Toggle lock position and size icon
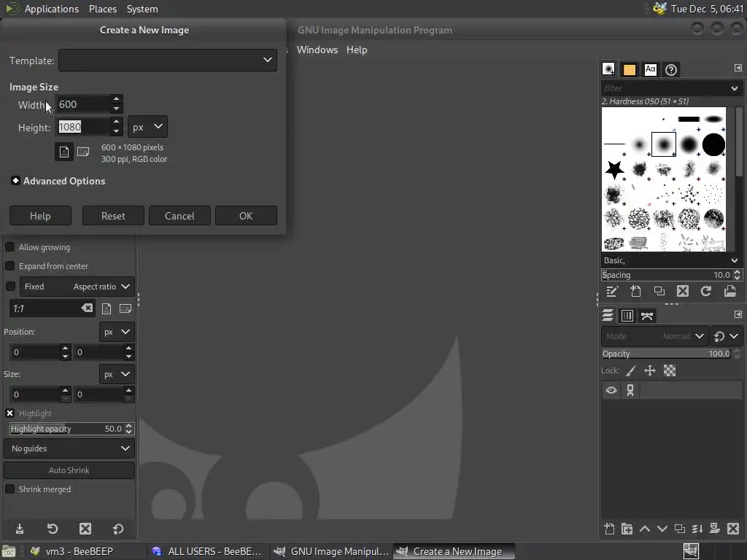The height and width of the screenshot is (560, 747). click(x=650, y=370)
